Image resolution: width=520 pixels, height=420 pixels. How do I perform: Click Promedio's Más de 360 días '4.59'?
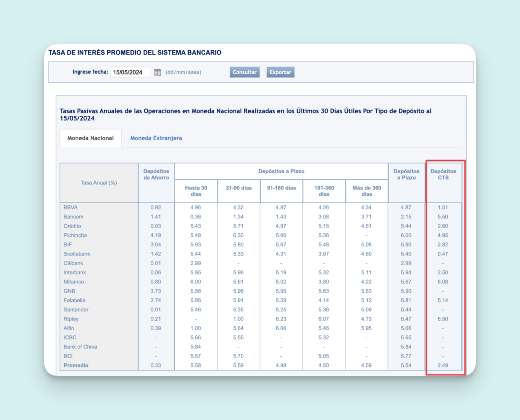tap(367, 365)
